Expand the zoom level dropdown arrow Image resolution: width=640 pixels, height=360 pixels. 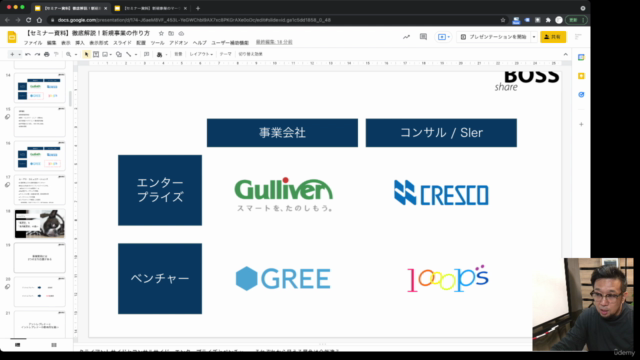[76, 54]
